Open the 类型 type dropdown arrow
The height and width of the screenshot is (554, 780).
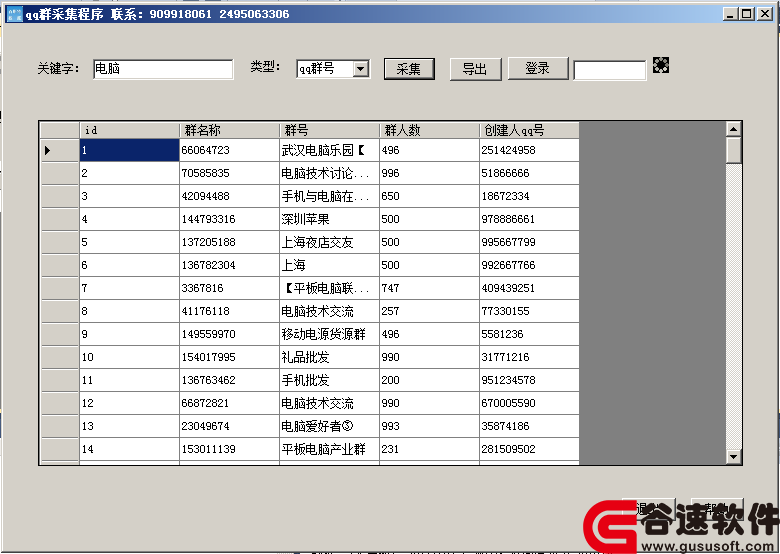click(x=361, y=69)
